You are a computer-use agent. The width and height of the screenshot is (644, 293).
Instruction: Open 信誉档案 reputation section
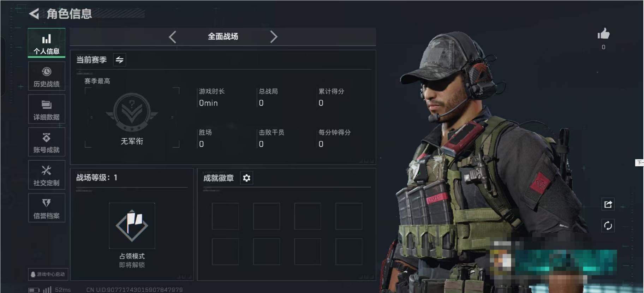47,208
